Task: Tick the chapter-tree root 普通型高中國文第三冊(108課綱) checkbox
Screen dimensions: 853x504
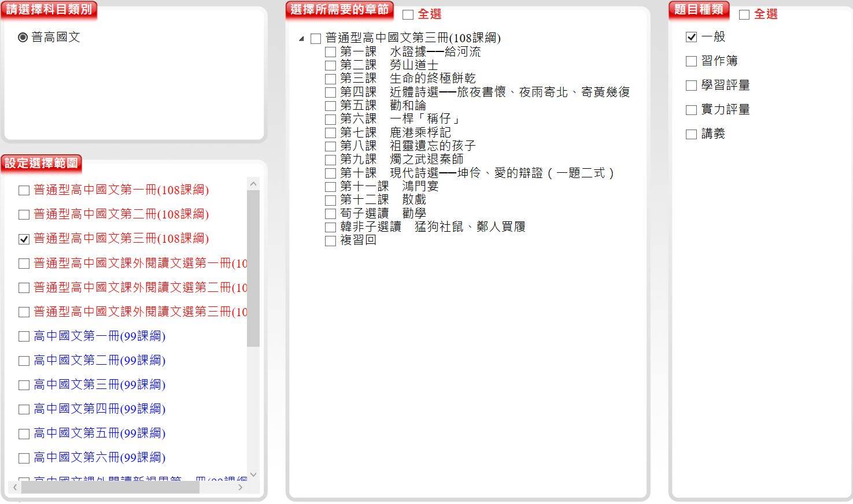Action: pos(316,39)
